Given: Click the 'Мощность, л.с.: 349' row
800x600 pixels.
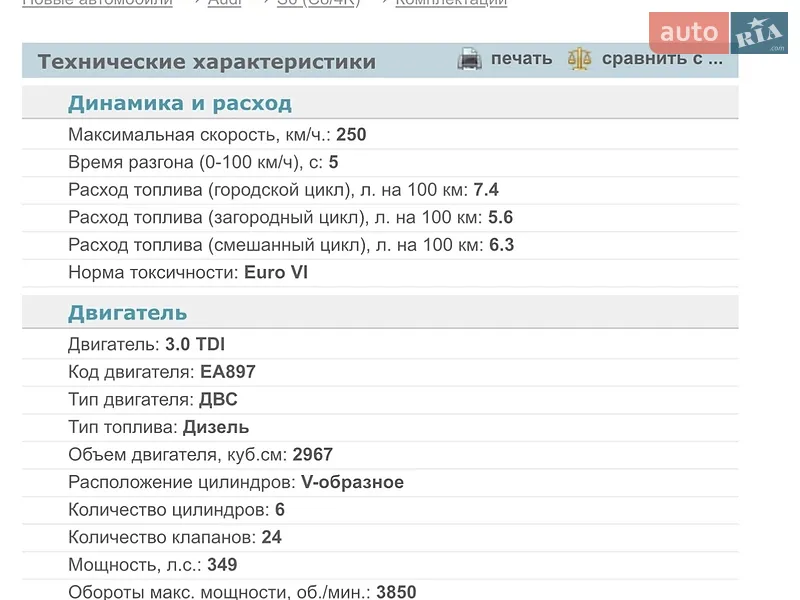Looking at the screenshot, I should coord(380,565).
